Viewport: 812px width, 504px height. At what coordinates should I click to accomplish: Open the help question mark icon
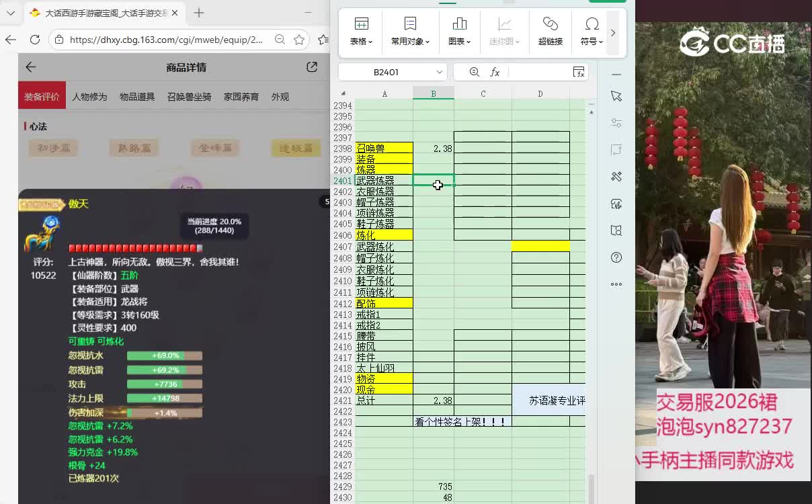(616, 257)
